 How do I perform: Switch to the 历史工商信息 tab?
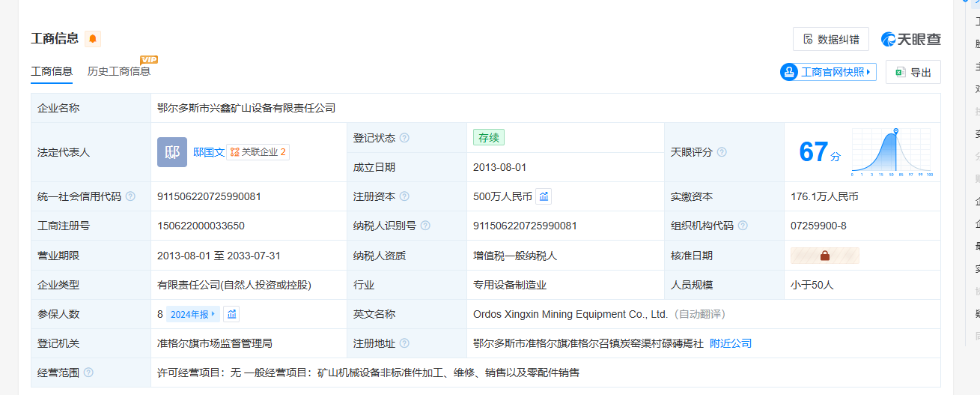pyautogui.click(x=119, y=71)
